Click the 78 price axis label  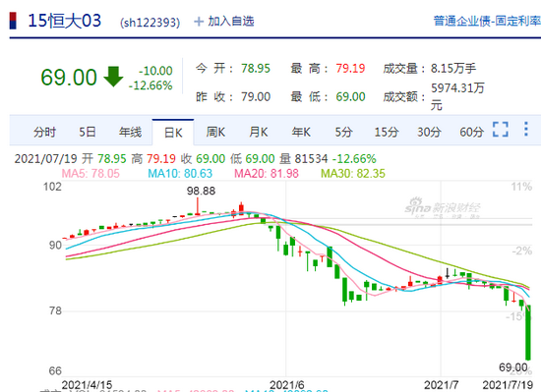(x=55, y=310)
